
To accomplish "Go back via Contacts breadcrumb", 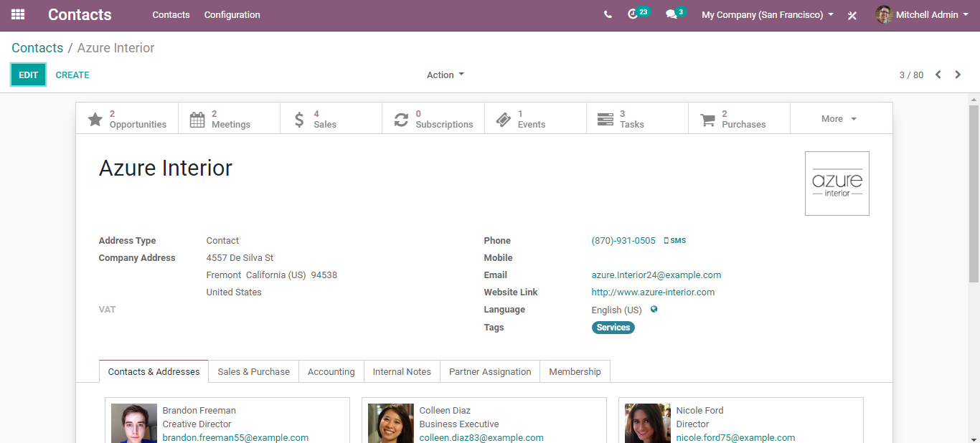I will (37, 48).
